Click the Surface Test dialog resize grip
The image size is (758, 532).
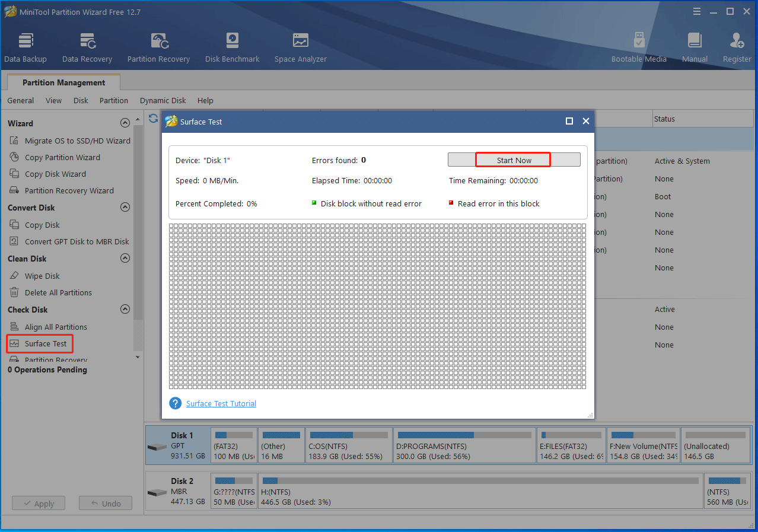[x=590, y=415]
